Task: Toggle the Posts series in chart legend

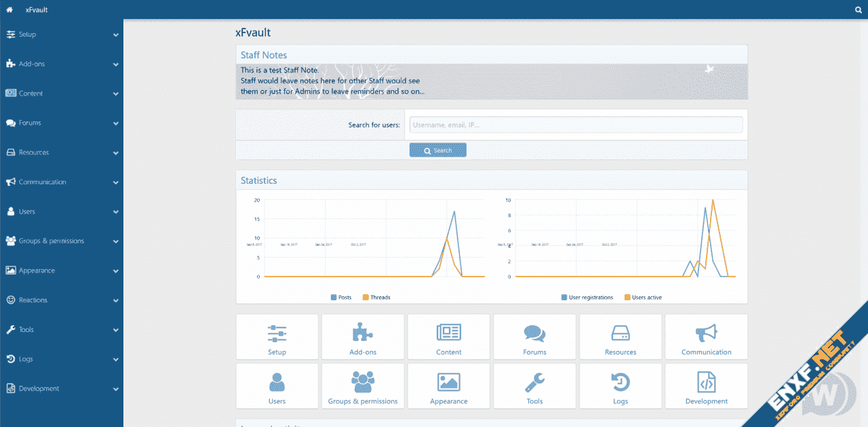Action: point(341,298)
